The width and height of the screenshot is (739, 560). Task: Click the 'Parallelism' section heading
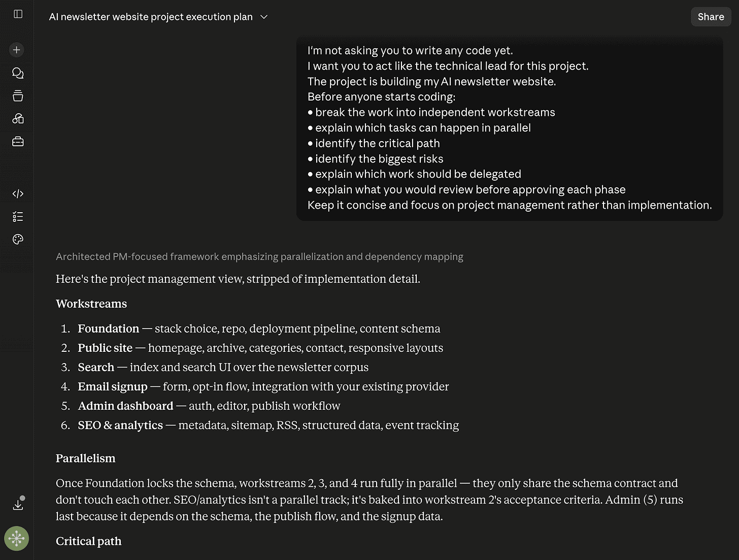(x=86, y=458)
